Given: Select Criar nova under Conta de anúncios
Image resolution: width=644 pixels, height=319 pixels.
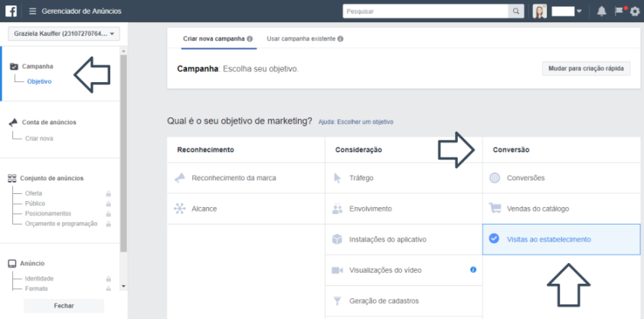Looking at the screenshot, I should 39,139.
